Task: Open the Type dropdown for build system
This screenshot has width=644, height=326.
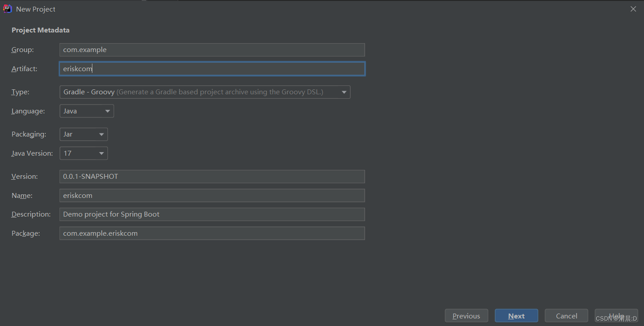Action: pos(204,92)
